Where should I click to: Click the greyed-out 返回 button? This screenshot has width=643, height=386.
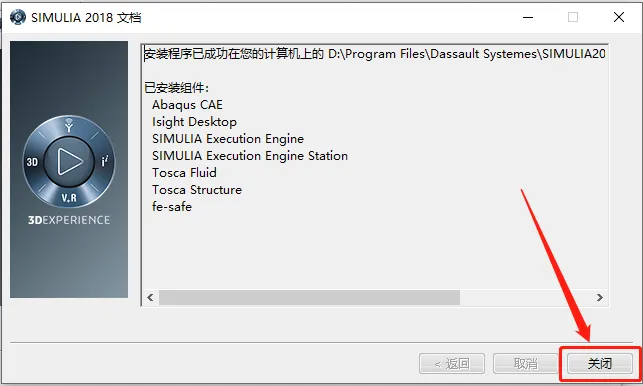(452, 363)
